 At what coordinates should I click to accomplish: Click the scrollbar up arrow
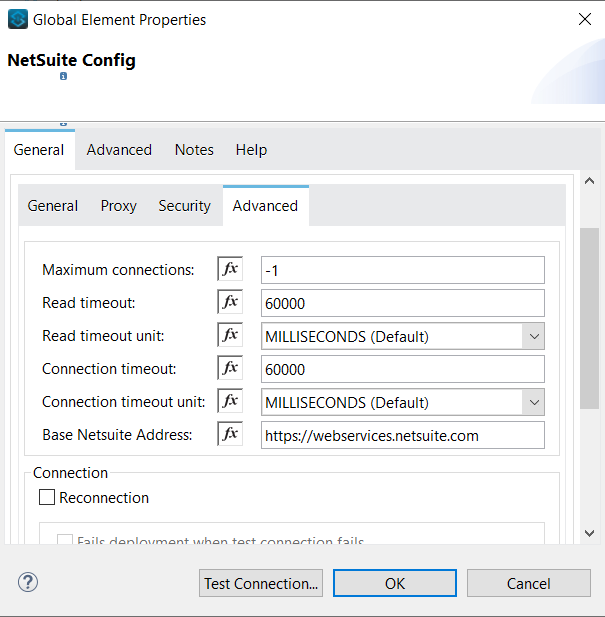589,181
